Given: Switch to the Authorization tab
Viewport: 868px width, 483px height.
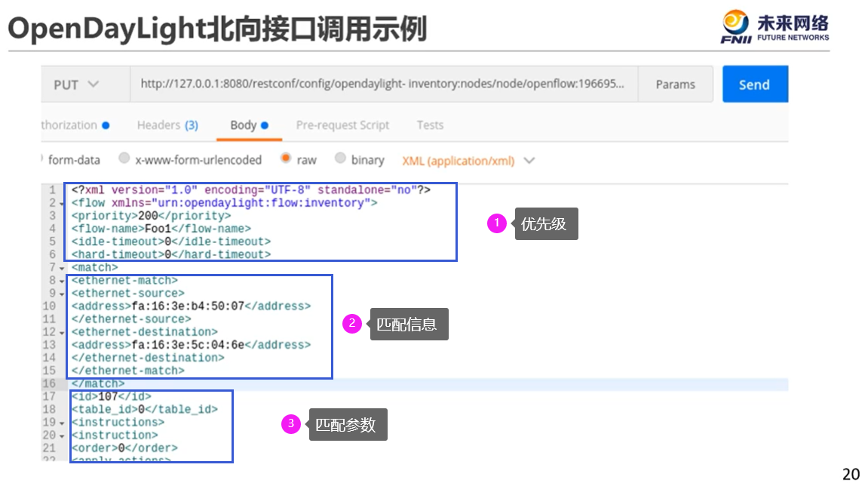Looking at the screenshot, I should [x=75, y=125].
